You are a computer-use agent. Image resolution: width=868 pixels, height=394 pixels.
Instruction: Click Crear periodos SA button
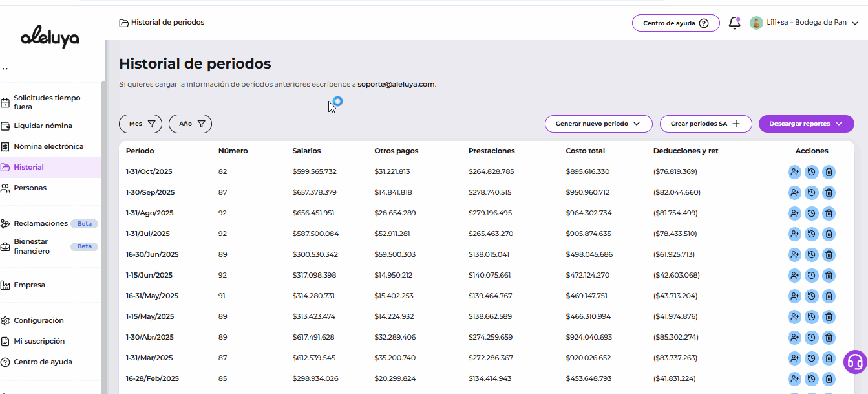coord(705,124)
